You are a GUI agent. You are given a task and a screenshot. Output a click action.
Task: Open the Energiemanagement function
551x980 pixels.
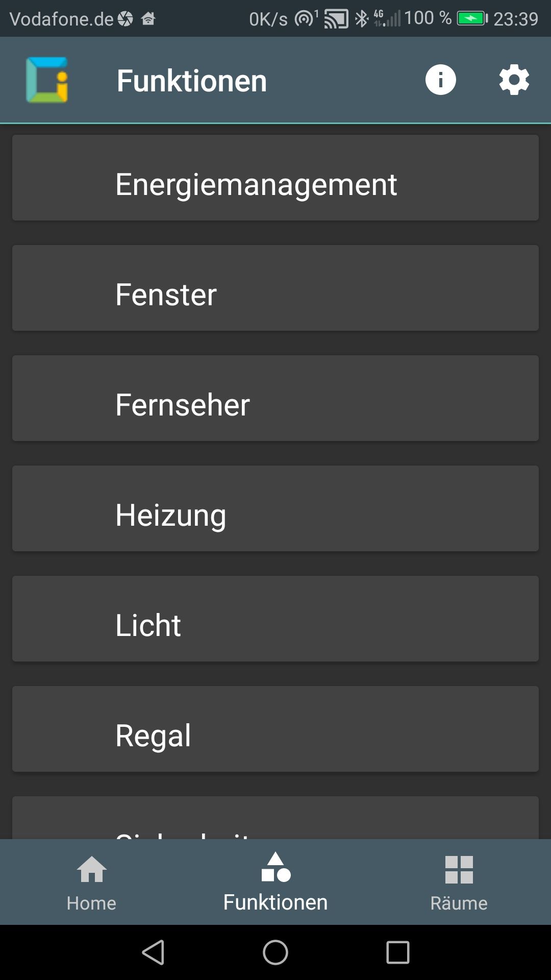(275, 178)
